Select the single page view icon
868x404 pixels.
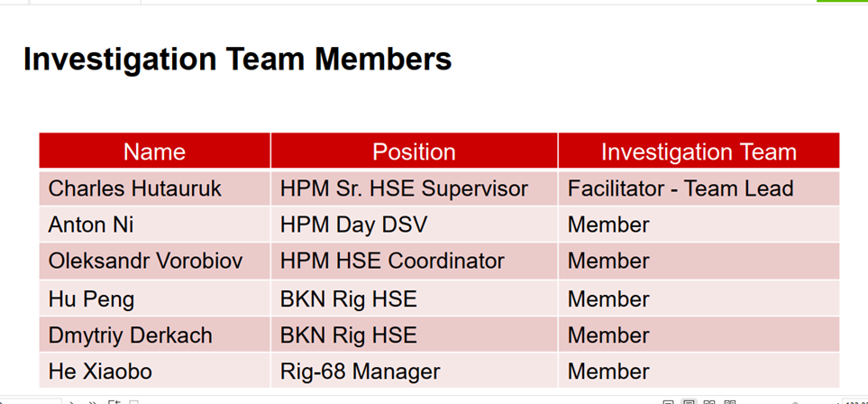668,402
